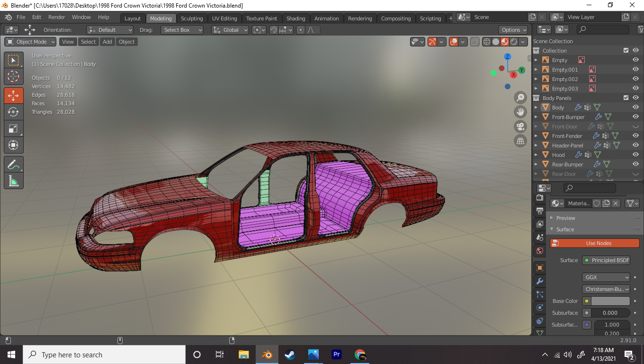644x364 pixels.
Task: Open the Drag Select Box dropdown
Action: click(x=182, y=30)
